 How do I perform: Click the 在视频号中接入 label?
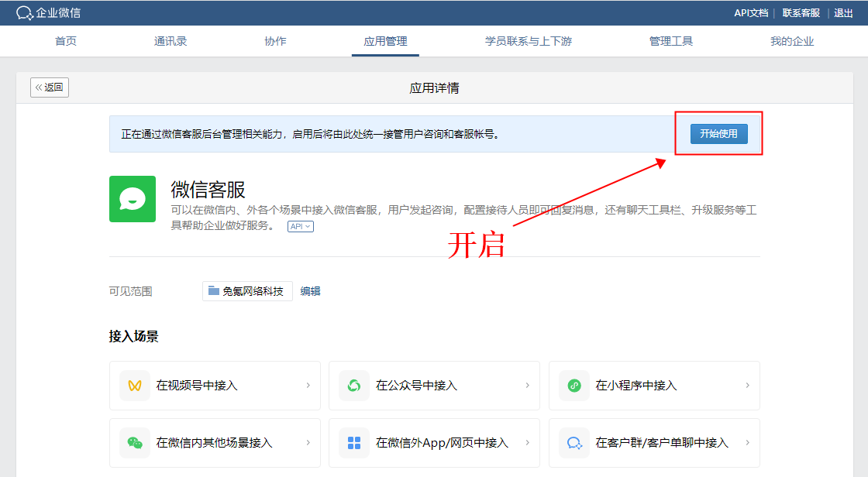coord(197,386)
